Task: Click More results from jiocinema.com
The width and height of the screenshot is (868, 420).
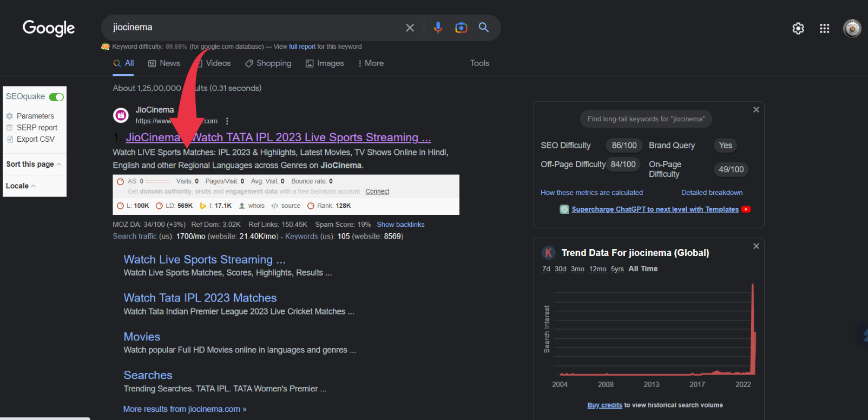Action: click(x=185, y=409)
